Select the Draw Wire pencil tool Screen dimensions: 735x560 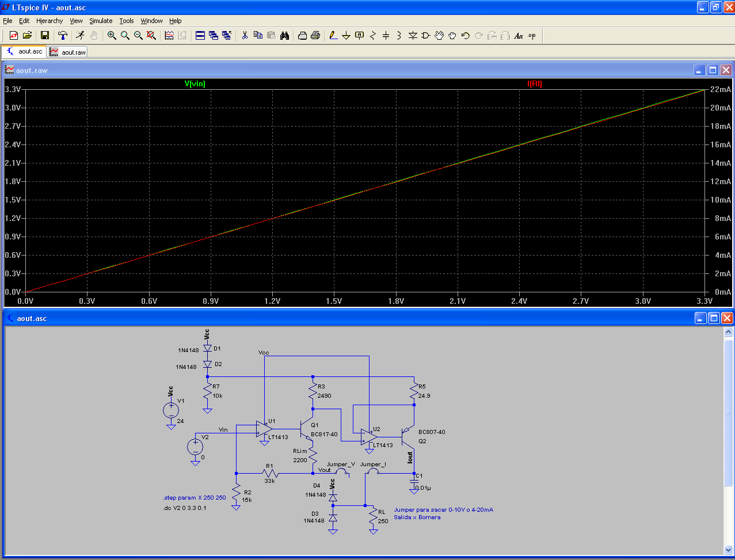(333, 36)
